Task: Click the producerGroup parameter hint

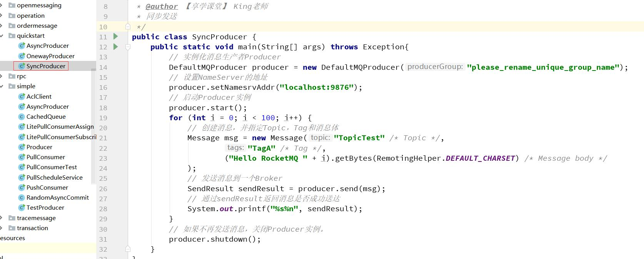Action: point(435,67)
